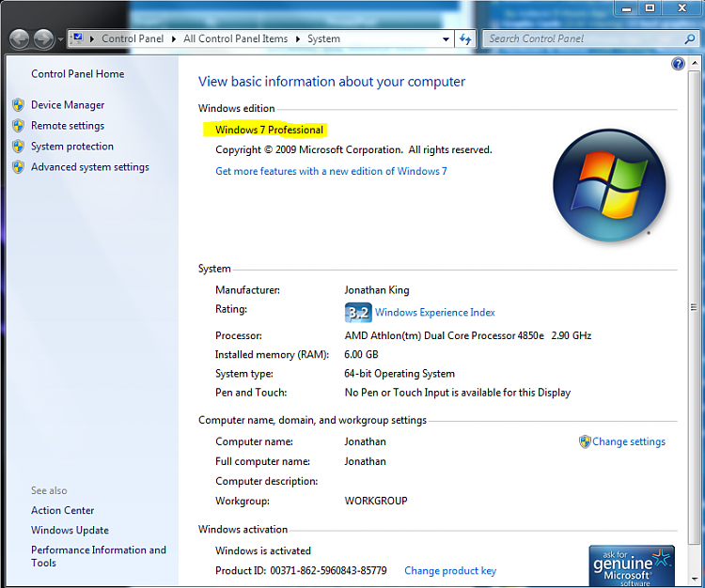
Task: Click the shield icon beside Device Manager
Action: pos(19,105)
